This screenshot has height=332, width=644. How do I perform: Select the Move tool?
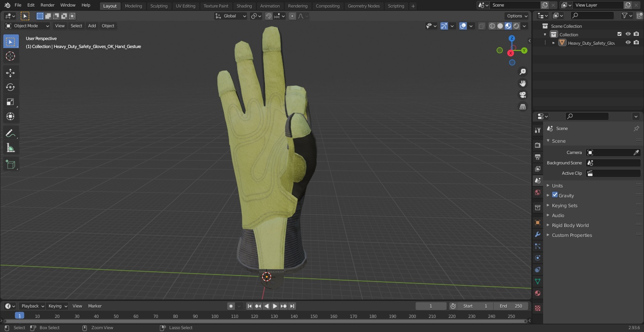pyautogui.click(x=10, y=73)
